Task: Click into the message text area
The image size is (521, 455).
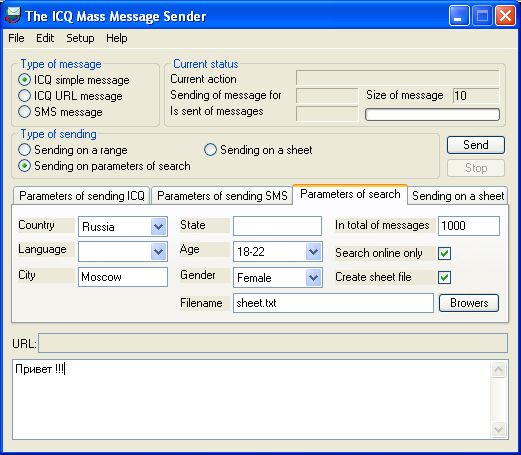Action: 252,400
